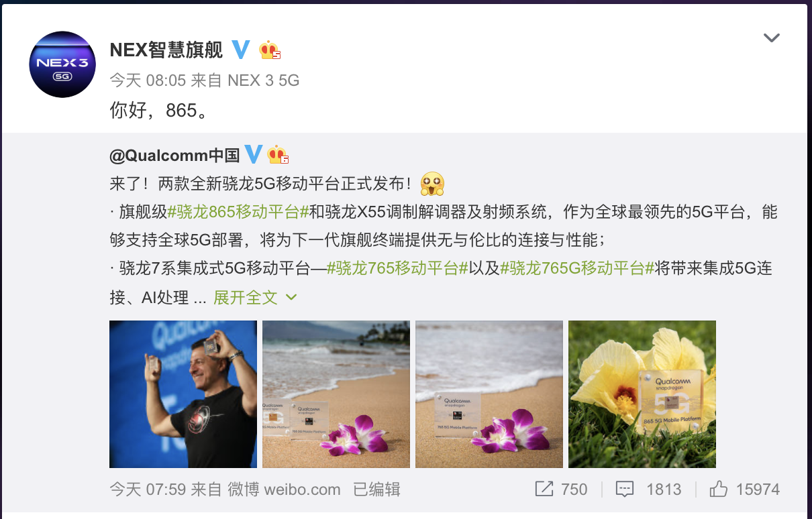Open comments via the speech bubble icon

(x=625, y=489)
